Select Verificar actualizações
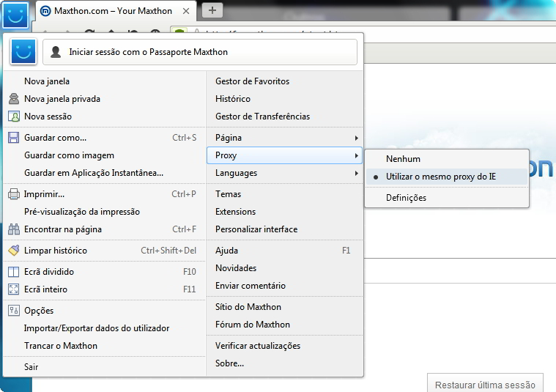This screenshot has height=392, width=556. [x=284, y=346]
